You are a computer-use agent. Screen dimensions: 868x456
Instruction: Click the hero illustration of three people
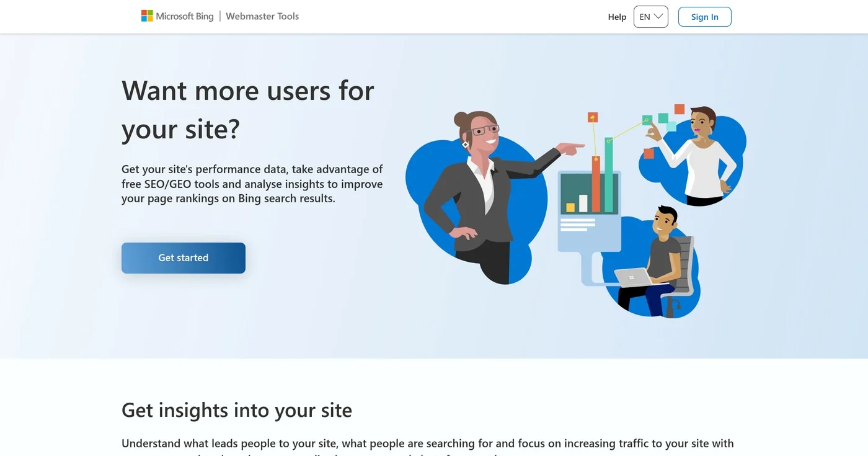(576, 211)
